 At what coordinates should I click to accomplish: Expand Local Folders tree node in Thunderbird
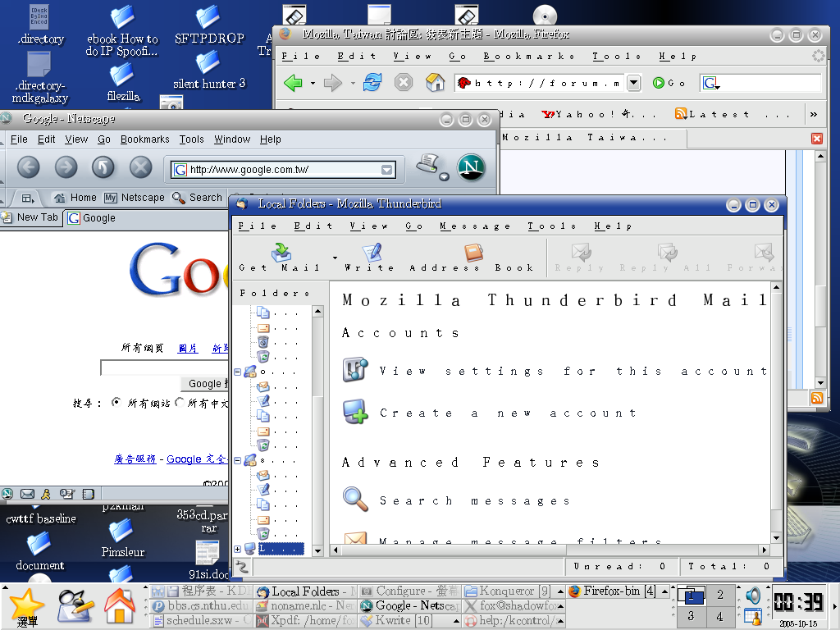[238, 549]
